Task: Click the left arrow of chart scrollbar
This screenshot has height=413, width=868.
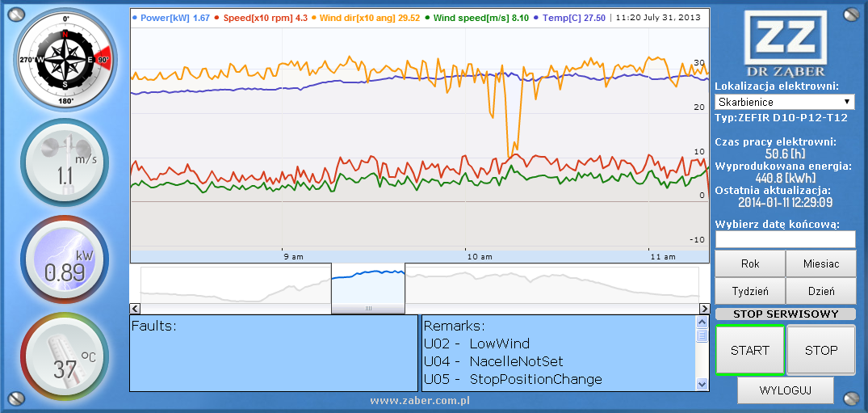Action: (x=135, y=308)
